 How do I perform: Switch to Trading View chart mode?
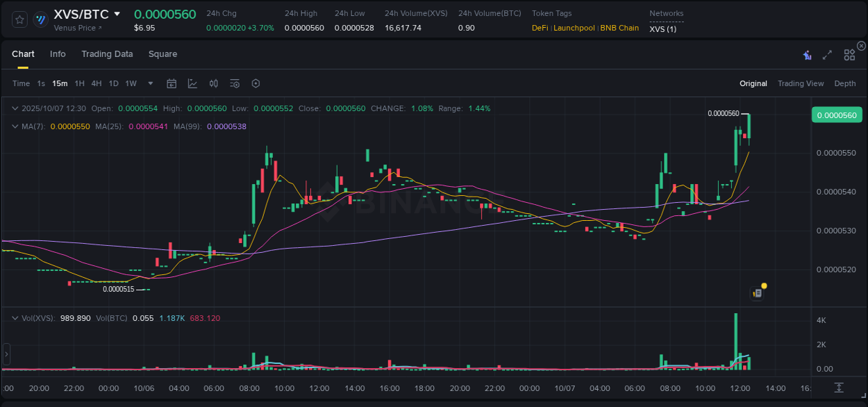(x=801, y=83)
